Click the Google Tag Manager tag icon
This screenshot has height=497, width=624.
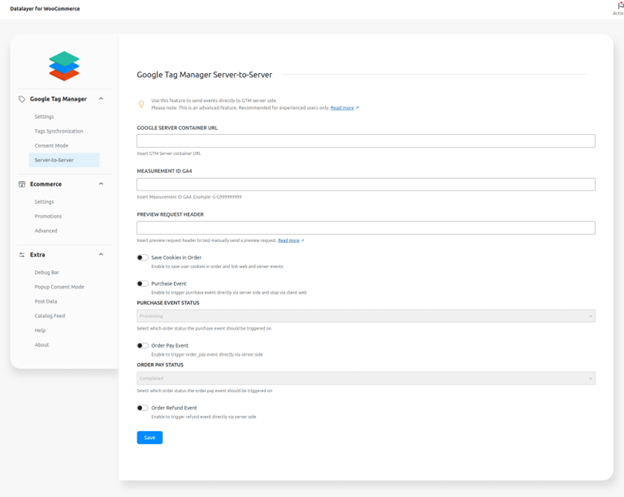click(22, 99)
